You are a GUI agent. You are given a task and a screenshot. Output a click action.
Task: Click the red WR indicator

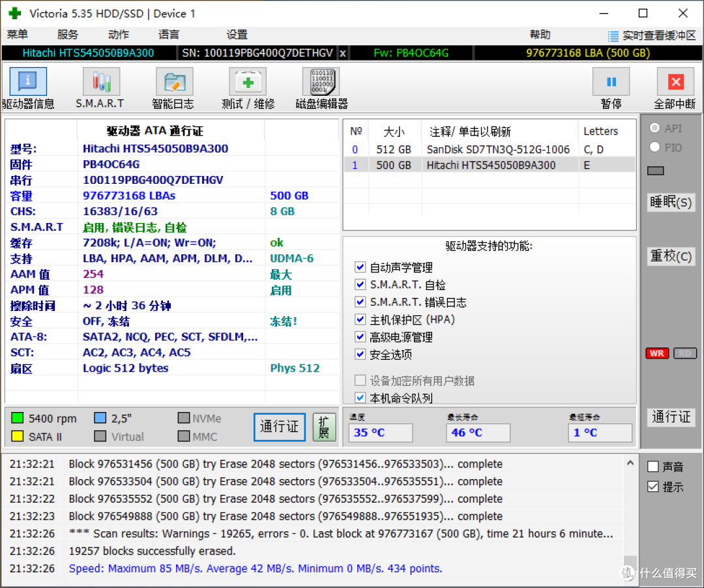657,353
